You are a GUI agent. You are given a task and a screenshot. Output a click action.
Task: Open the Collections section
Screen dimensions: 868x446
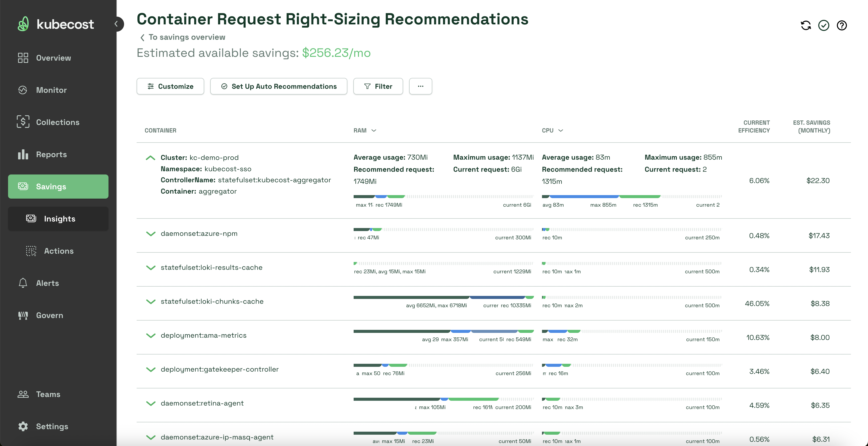[x=58, y=122]
